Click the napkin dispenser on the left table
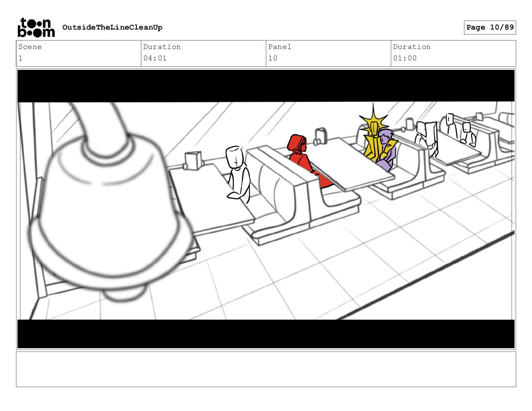This screenshot has width=532, height=411. click(x=193, y=161)
